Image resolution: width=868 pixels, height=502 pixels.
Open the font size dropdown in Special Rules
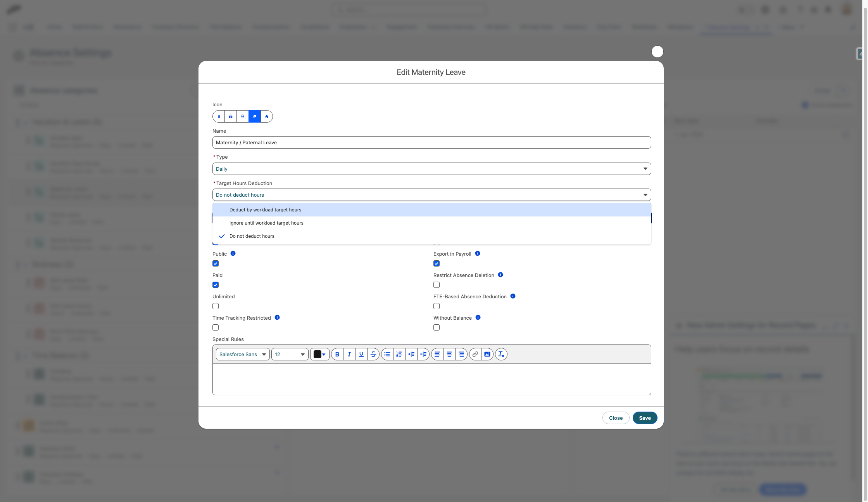pyautogui.click(x=289, y=354)
